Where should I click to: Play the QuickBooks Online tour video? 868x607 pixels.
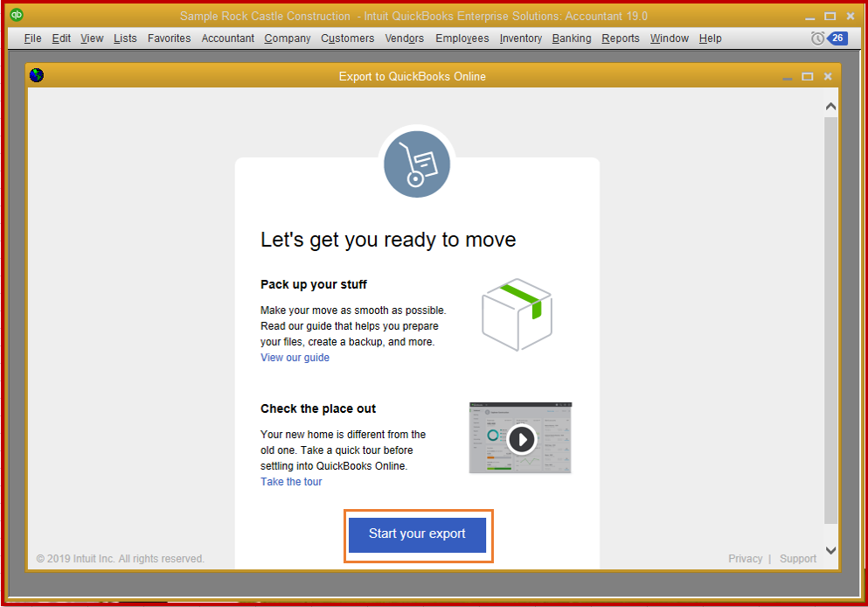[x=521, y=439]
